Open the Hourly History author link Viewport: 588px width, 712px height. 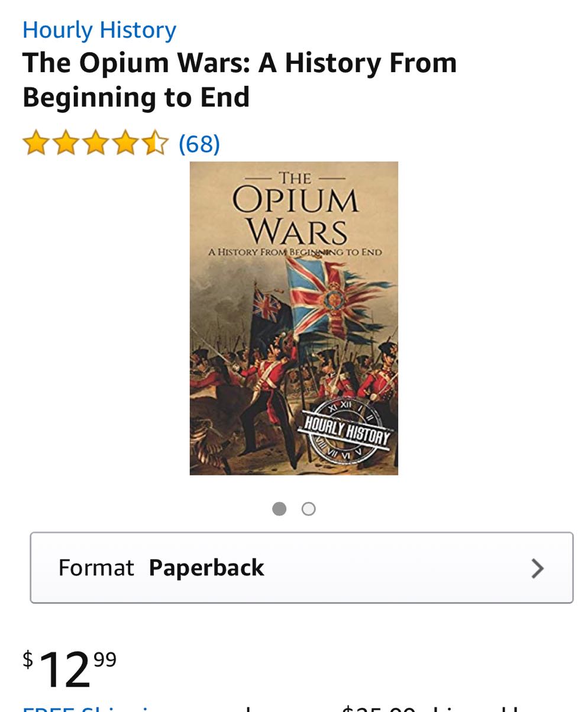click(x=99, y=30)
